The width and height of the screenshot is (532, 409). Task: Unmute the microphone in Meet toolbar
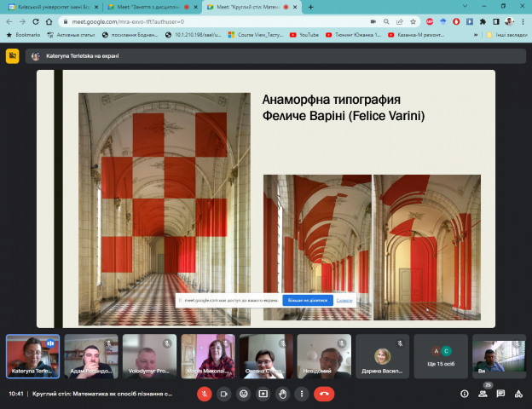(204, 394)
